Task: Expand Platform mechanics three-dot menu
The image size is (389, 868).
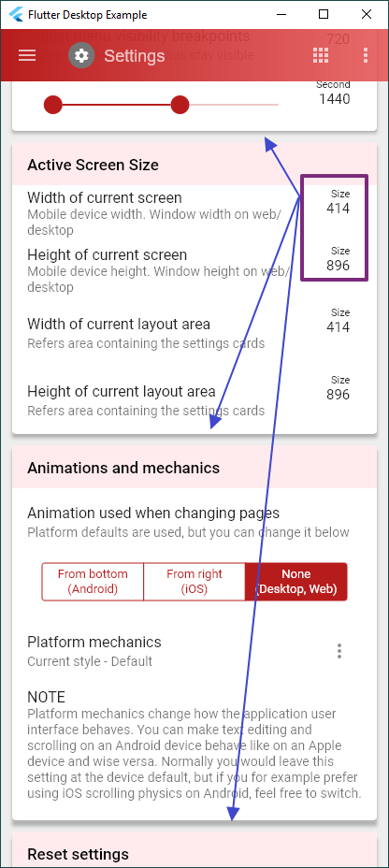Action: coord(339,651)
